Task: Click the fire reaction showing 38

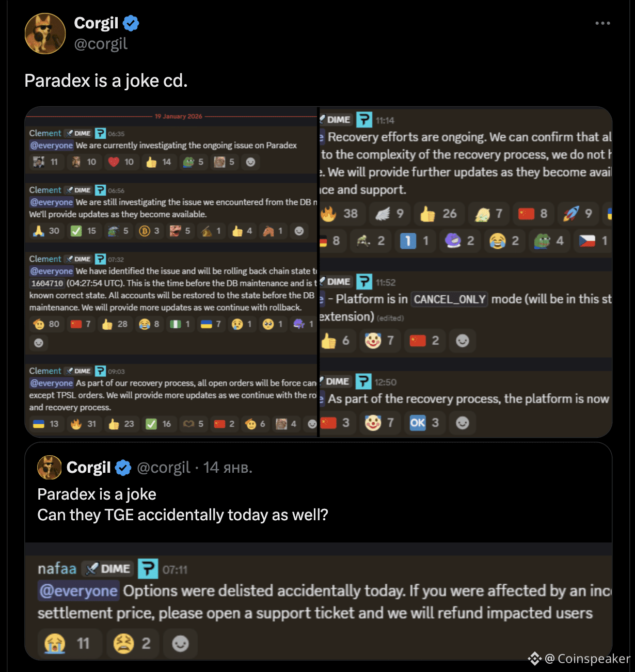Action: pyautogui.click(x=341, y=214)
